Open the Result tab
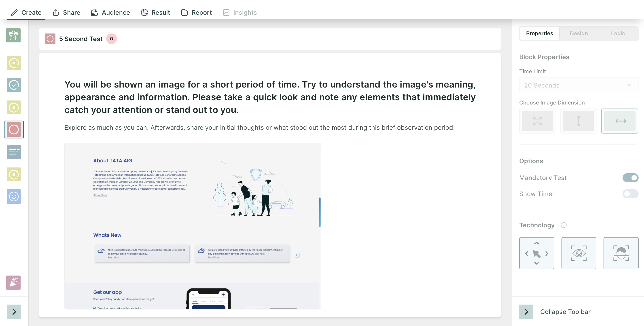The height and width of the screenshot is (326, 644). click(x=155, y=13)
